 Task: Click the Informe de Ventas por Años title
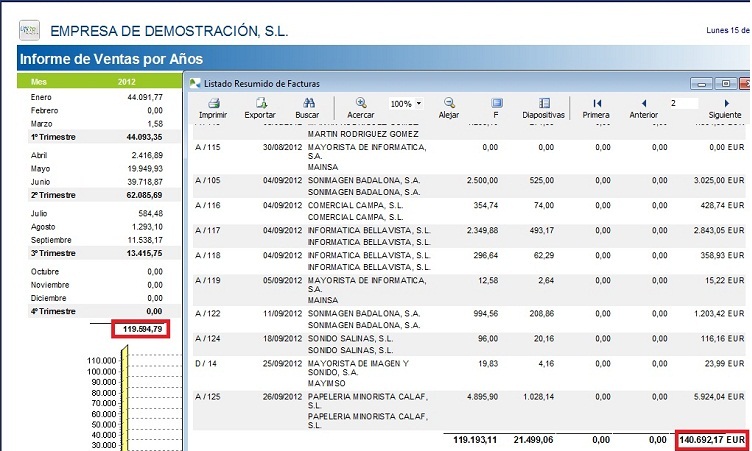[111, 59]
